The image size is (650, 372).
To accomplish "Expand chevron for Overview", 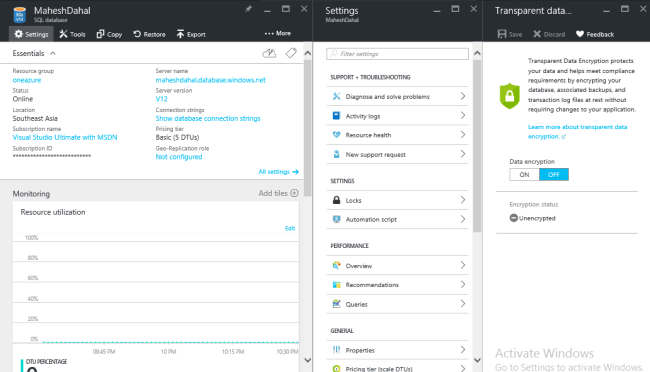I will point(463,265).
